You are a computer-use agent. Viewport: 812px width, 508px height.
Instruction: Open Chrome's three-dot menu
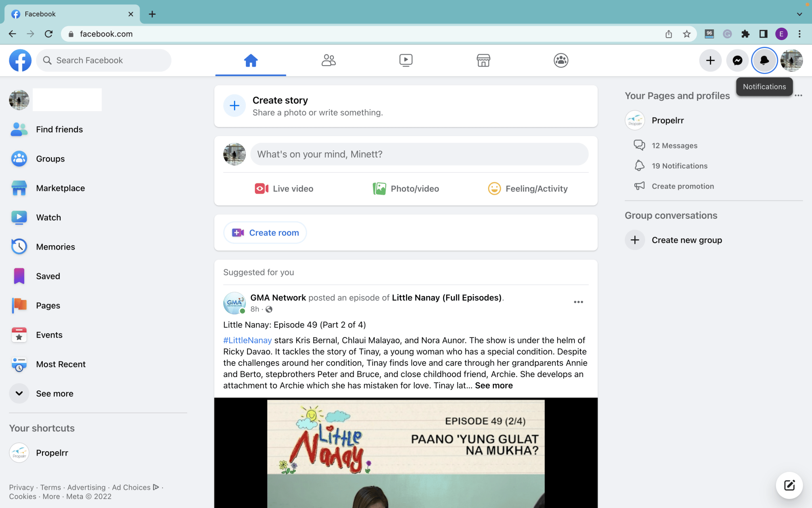tap(801, 34)
